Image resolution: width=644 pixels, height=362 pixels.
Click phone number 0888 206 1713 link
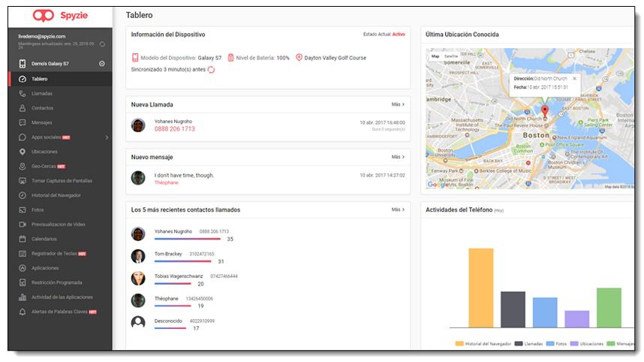click(175, 129)
